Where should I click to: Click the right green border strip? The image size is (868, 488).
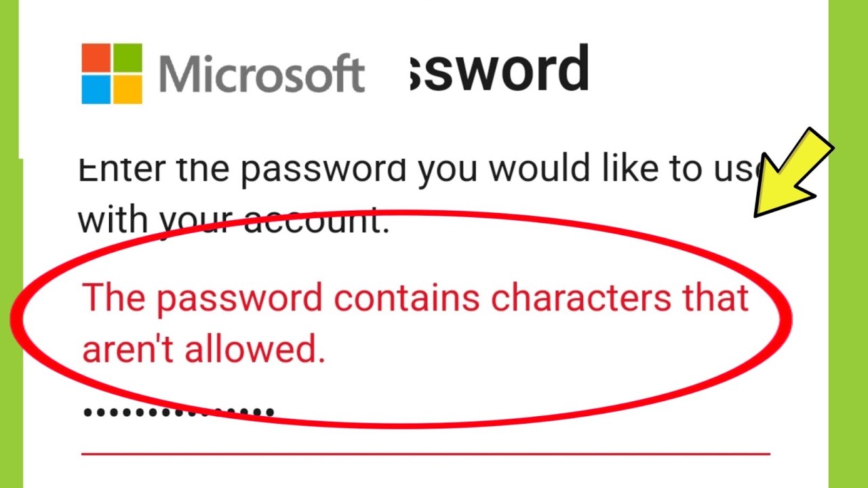pos(848,305)
